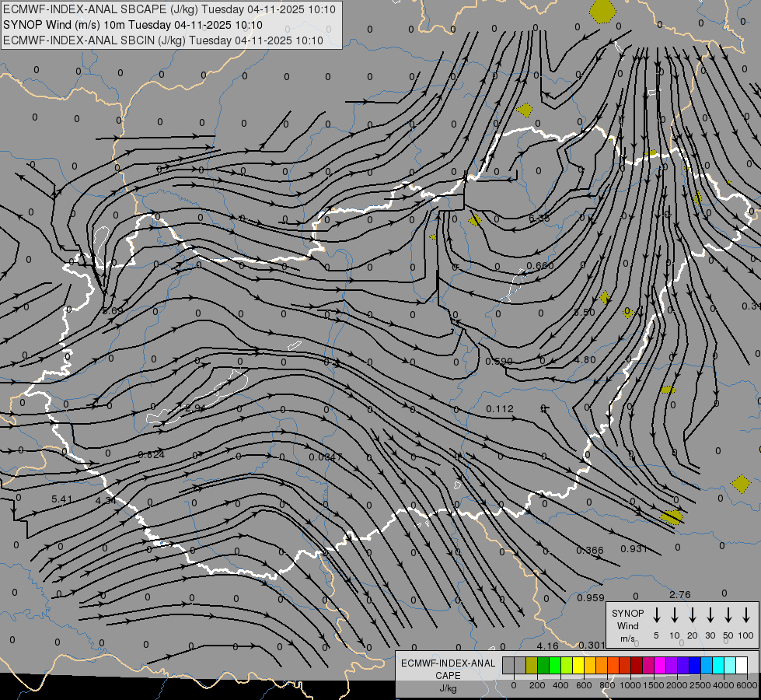Screen dimensions: 761x700
Task: Select the first gray CAPE legend swatch
Action: click(x=508, y=665)
